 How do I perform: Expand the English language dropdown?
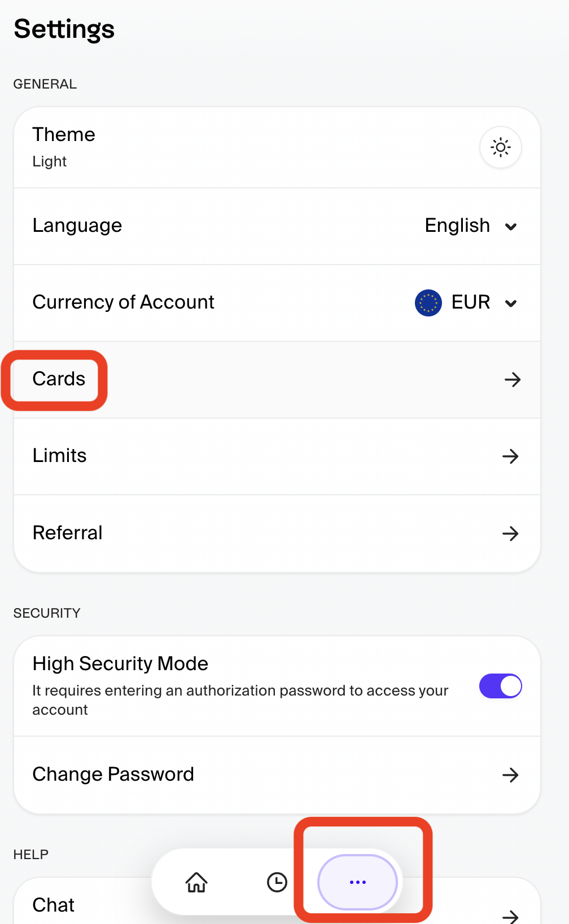click(471, 226)
